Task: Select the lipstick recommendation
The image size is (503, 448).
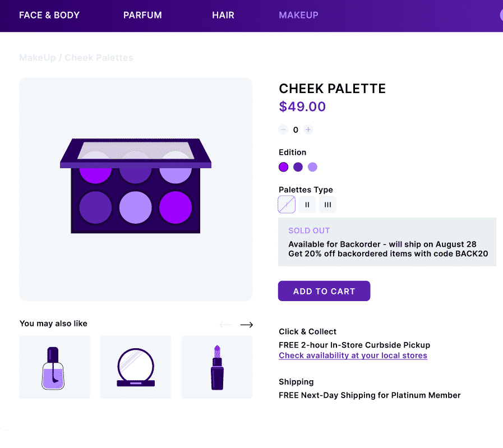Action: point(216,367)
